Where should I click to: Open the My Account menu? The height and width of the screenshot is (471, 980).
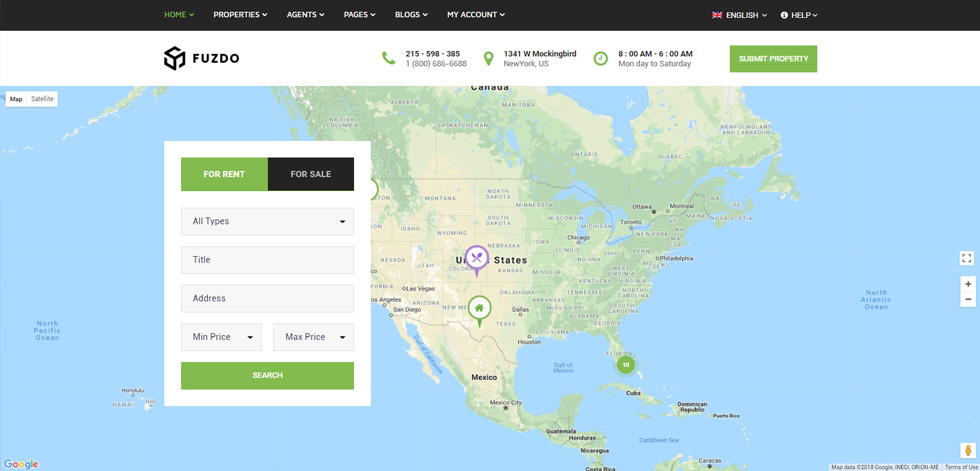pos(476,15)
